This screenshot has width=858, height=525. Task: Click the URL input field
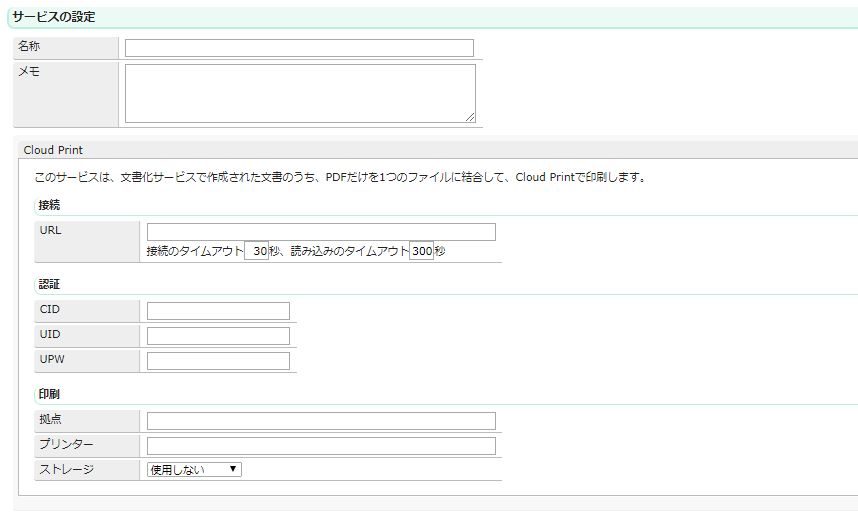click(x=320, y=232)
